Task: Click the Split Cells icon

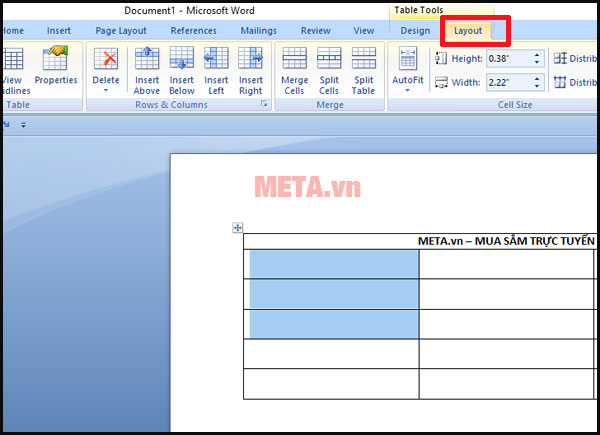Action: [329, 70]
